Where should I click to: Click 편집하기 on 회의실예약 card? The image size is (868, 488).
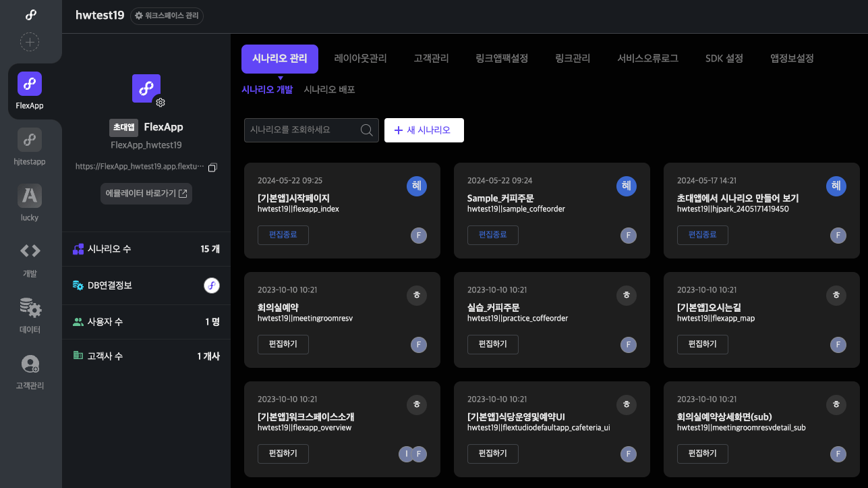283,344
